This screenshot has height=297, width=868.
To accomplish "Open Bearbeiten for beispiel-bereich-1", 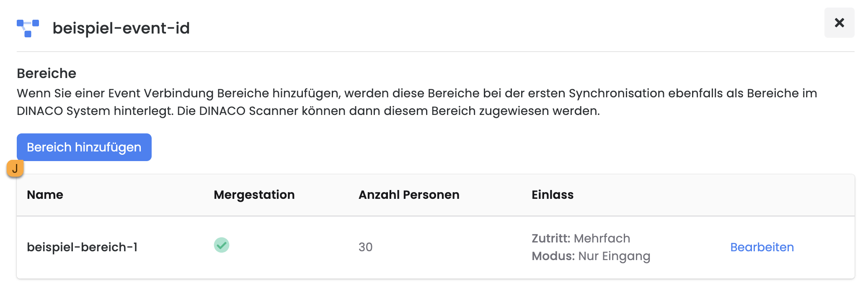I will pos(762,247).
